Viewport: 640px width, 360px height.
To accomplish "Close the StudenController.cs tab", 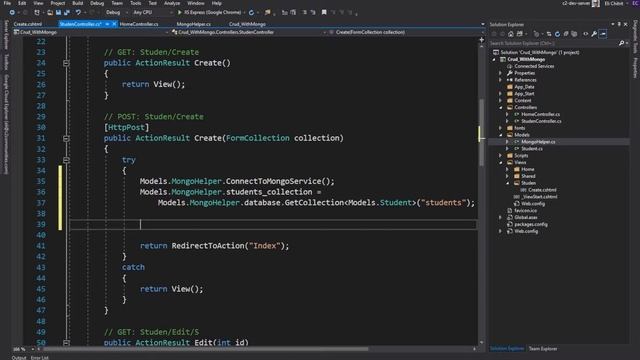I will point(114,24).
